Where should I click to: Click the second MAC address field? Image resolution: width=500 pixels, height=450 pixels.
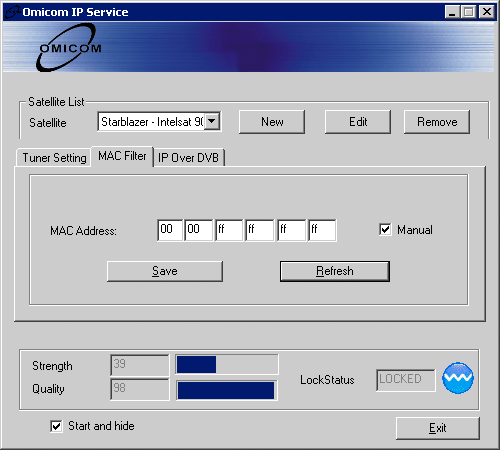point(198,230)
